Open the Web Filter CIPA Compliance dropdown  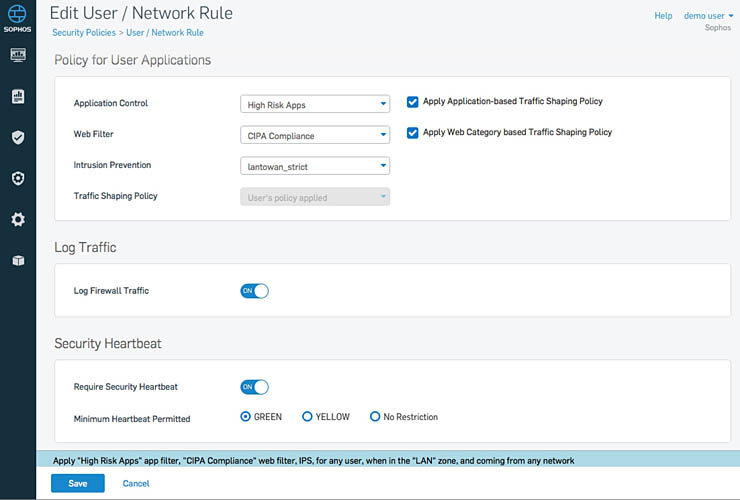(315, 135)
